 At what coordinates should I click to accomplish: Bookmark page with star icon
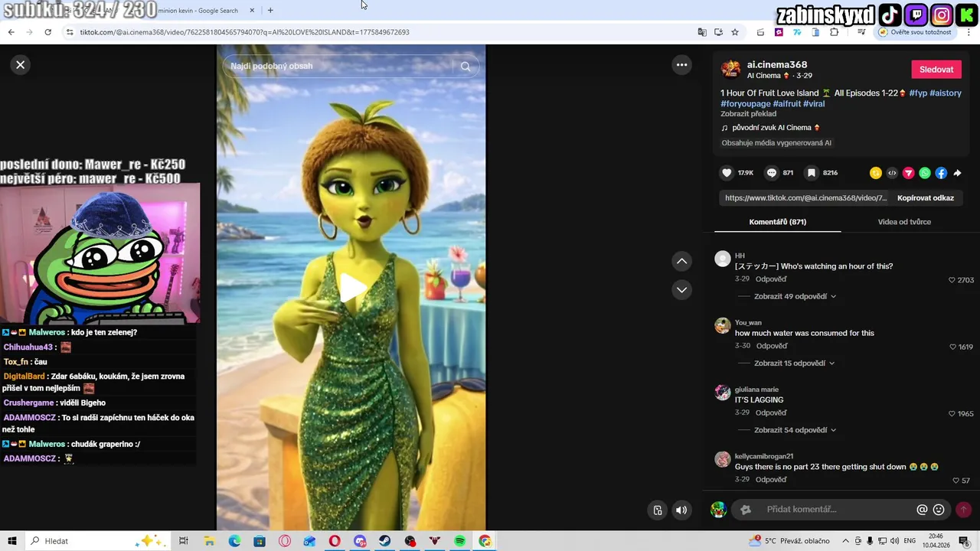735,32
